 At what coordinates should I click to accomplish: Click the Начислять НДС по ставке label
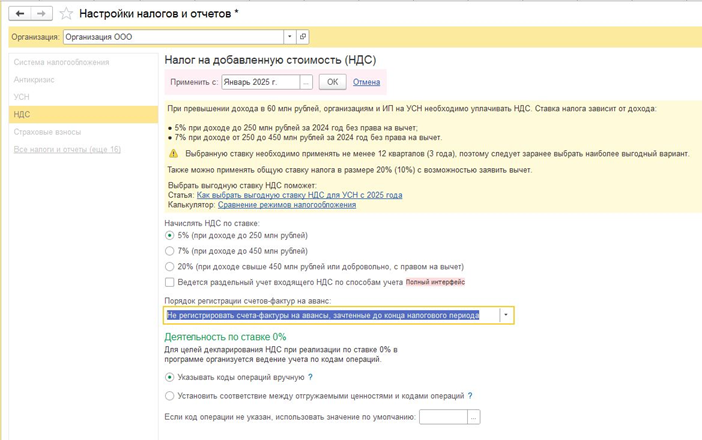tap(212, 223)
